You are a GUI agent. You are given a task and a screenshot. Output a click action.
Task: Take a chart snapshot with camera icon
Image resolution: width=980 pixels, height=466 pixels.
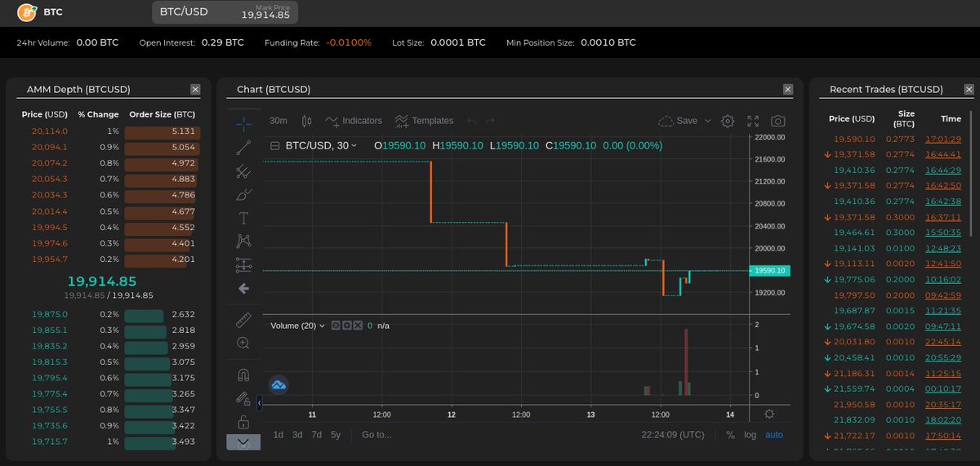click(x=778, y=121)
